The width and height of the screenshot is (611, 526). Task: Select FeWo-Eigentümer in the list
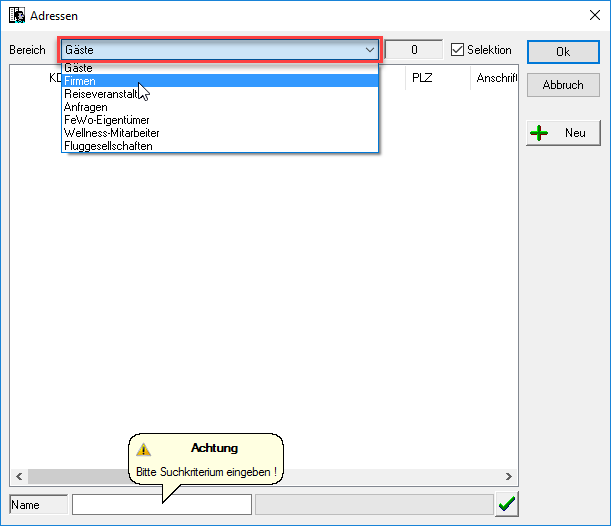click(220, 120)
